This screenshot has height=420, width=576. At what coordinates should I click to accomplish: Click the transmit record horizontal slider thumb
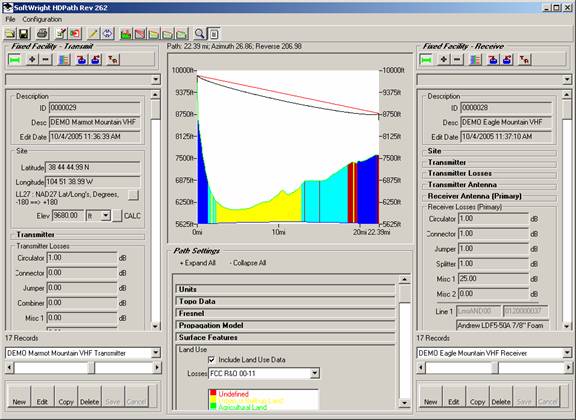pos(91,367)
